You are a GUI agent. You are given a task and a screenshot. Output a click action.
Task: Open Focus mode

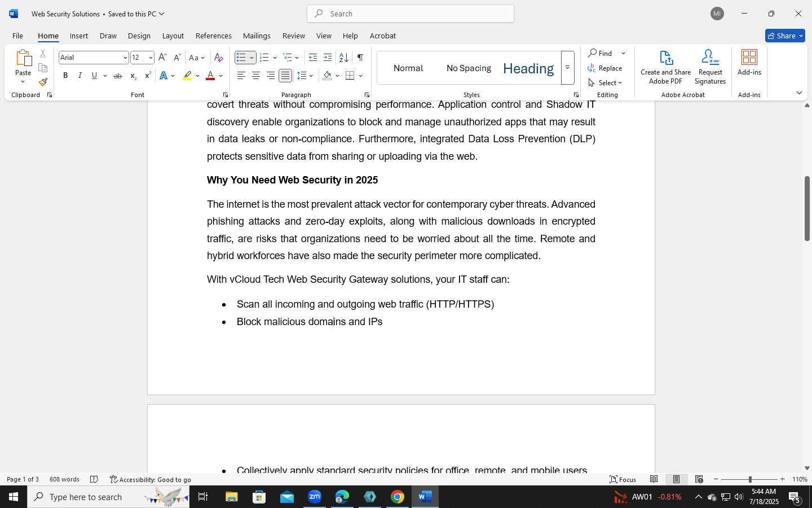[623, 479]
